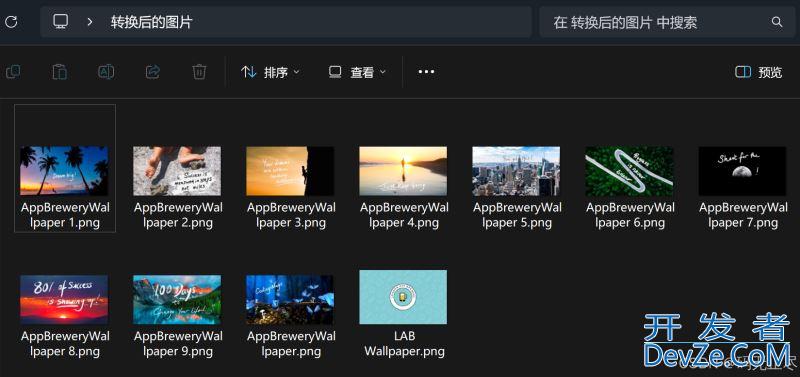Click the Rename icon in toolbar
Screen dimensions: 800x377
[x=106, y=72]
